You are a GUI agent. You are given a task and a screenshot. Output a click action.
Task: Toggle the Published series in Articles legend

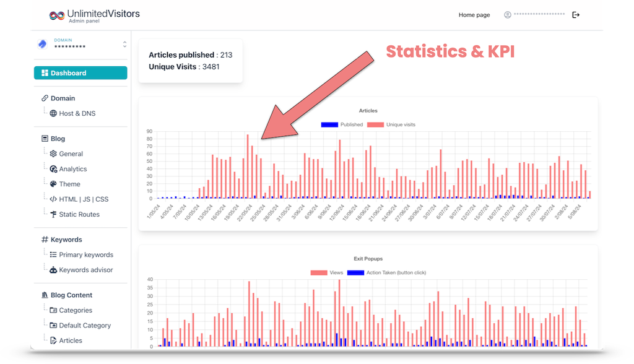[342, 124]
